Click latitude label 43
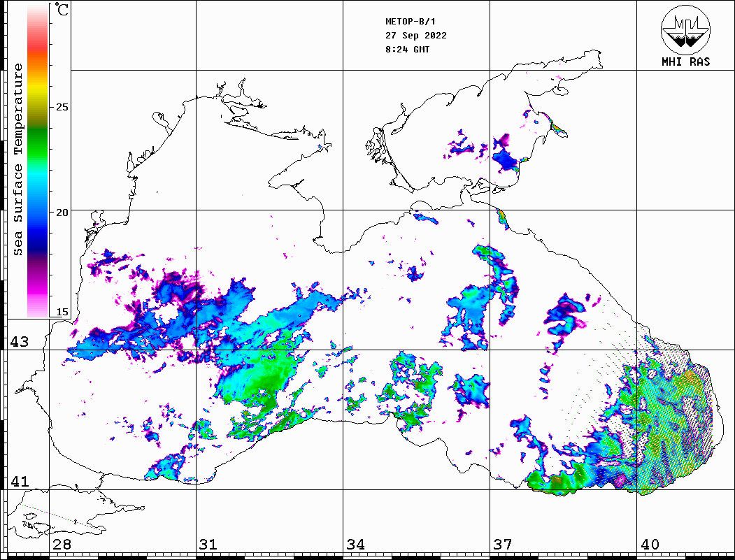The width and height of the screenshot is (735, 560). tap(20, 342)
